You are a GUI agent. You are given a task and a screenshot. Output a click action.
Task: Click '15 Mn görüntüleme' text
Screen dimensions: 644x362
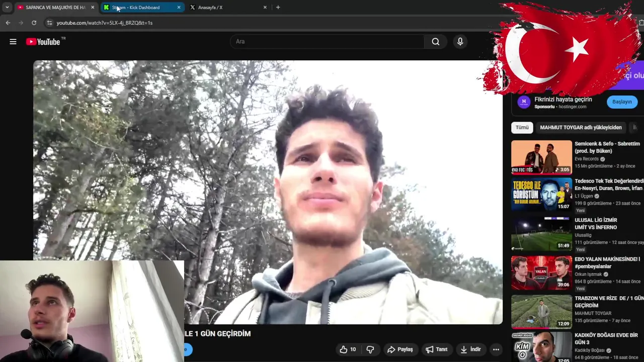tap(594, 166)
